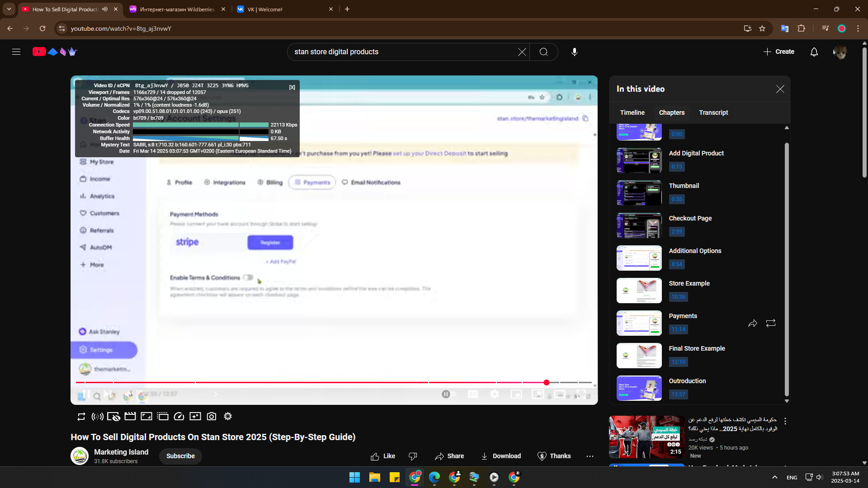Click the sparkle video filter icon
Viewport: 868px width, 488px height.
coord(195,417)
